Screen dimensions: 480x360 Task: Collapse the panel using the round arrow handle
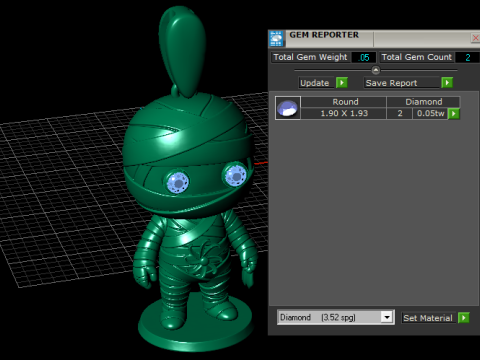(376, 70)
